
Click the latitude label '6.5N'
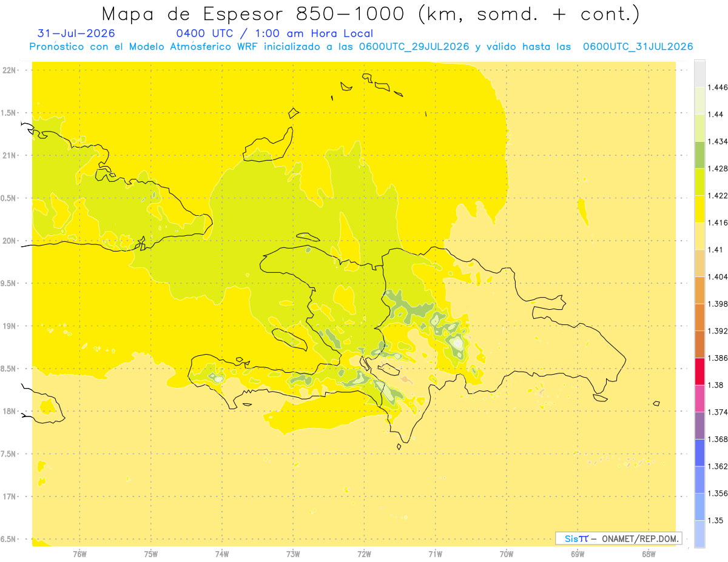tap(9, 539)
